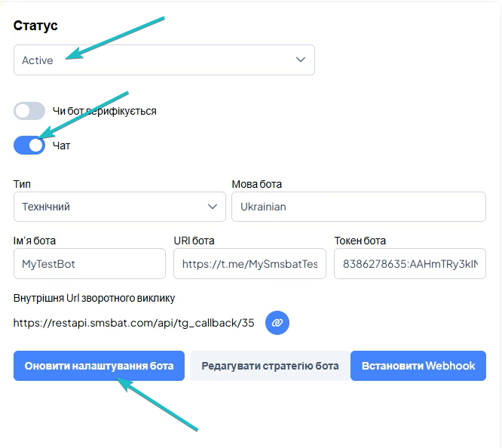Viewport: 502px width, 448px height.
Task: Click the 'Внутрішня Url зворотного виклику' label
Action: 94,298
